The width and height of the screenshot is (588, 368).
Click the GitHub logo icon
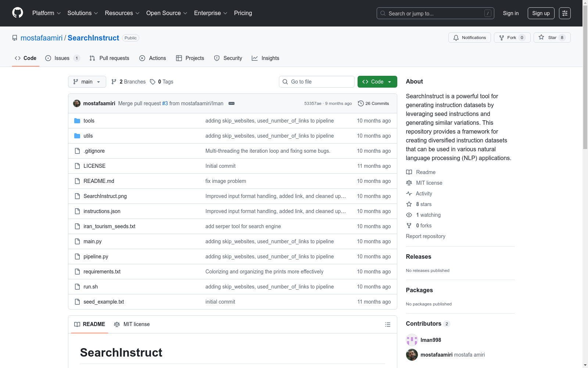(18, 13)
